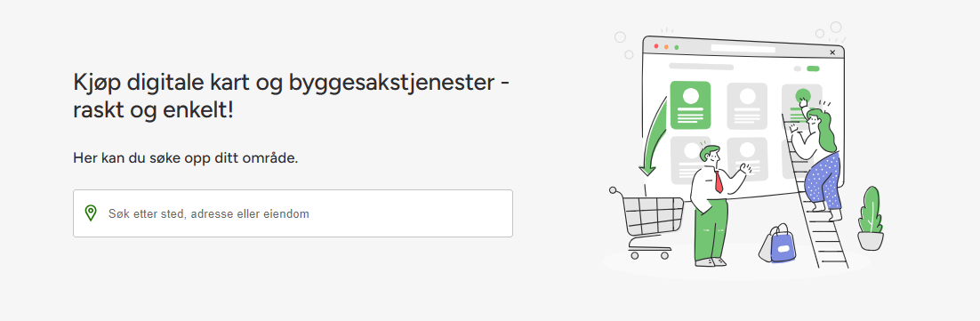Click the shopping cart illustration
Screen dimensions: 980x321
[x=647, y=222]
